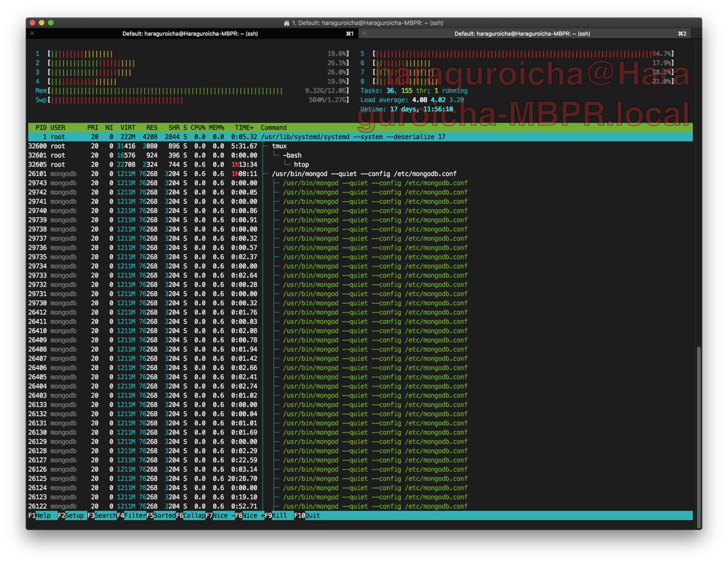728x564 pixels.
Task: Click the Load average readout
Action: coord(412,100)
